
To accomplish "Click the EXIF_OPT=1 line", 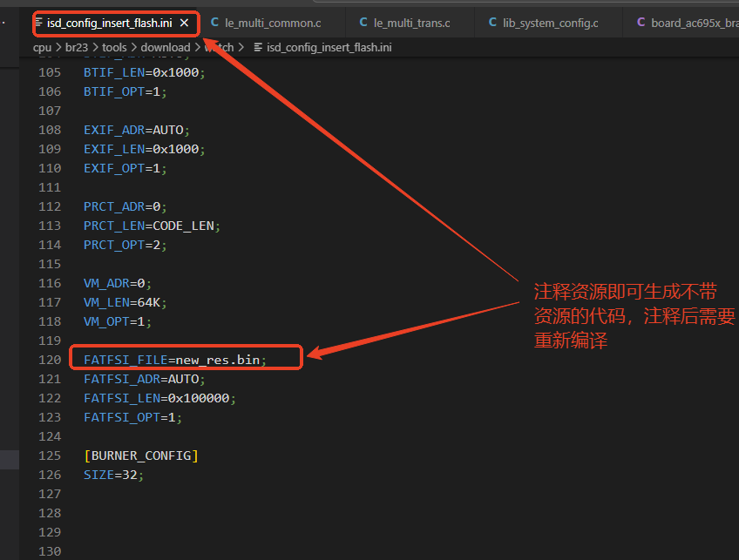I will 125,169.
